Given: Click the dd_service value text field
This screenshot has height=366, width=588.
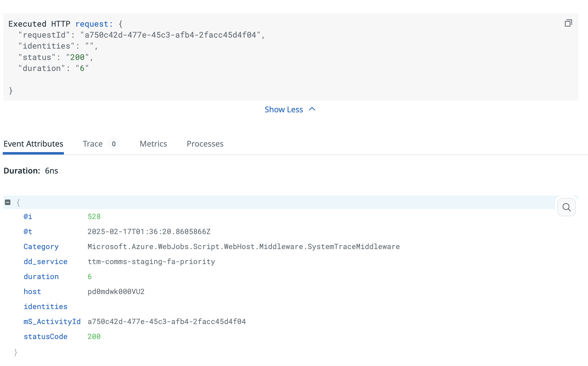Looking at the screenshot, I should tap(151, 261).
